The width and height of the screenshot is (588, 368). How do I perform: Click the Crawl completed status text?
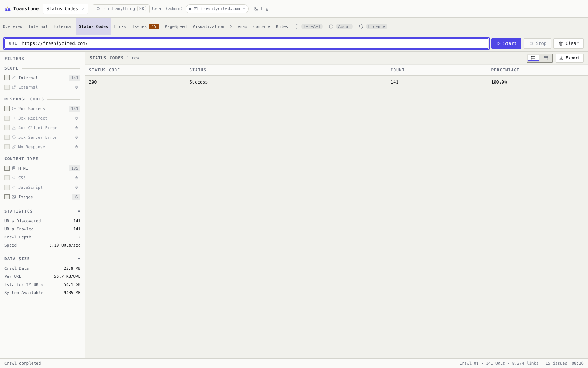coord(23,364)
